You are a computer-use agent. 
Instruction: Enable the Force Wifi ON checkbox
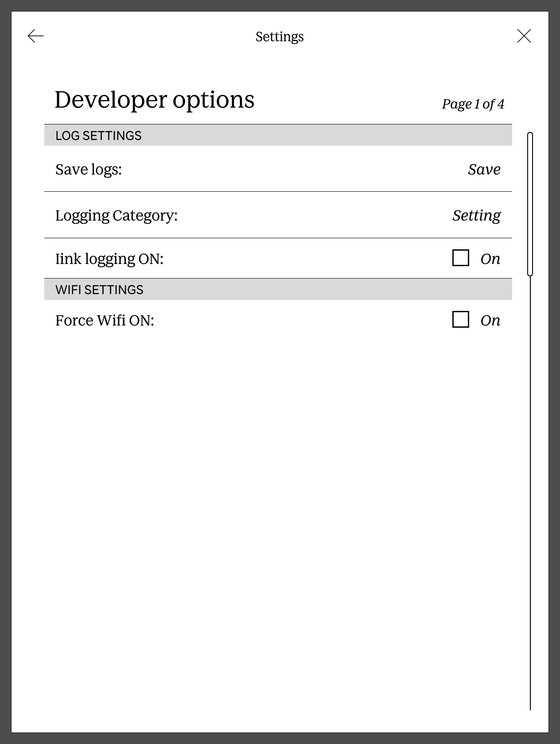[461, 319]
